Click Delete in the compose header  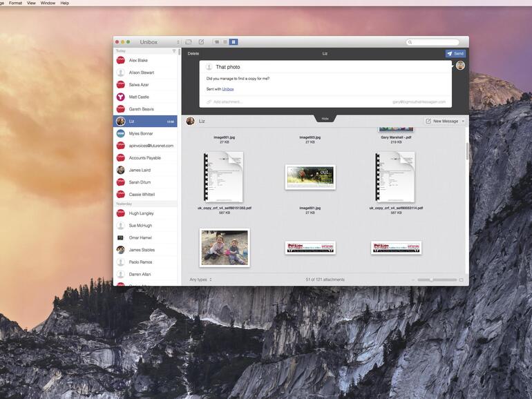point(193,54)
